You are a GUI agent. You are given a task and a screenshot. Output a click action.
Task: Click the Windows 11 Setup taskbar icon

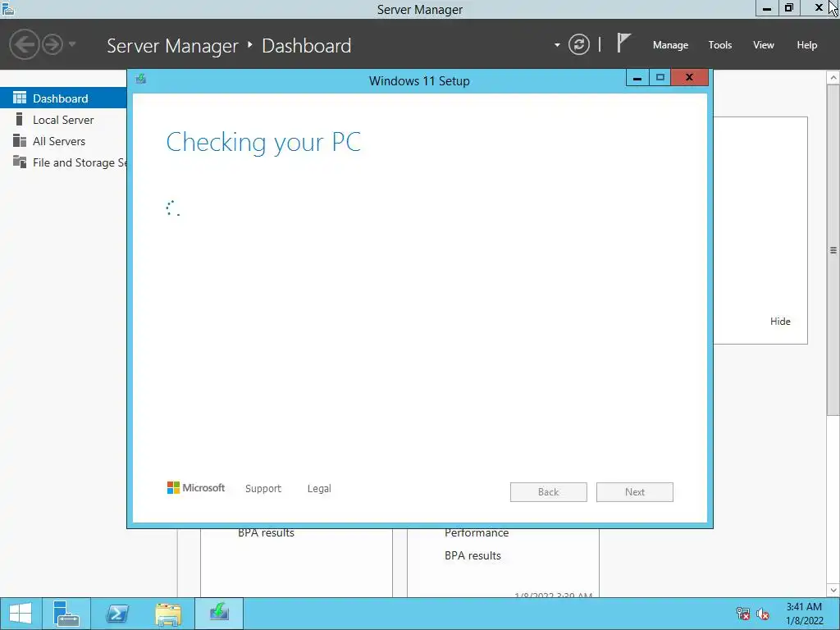[219, 614]
